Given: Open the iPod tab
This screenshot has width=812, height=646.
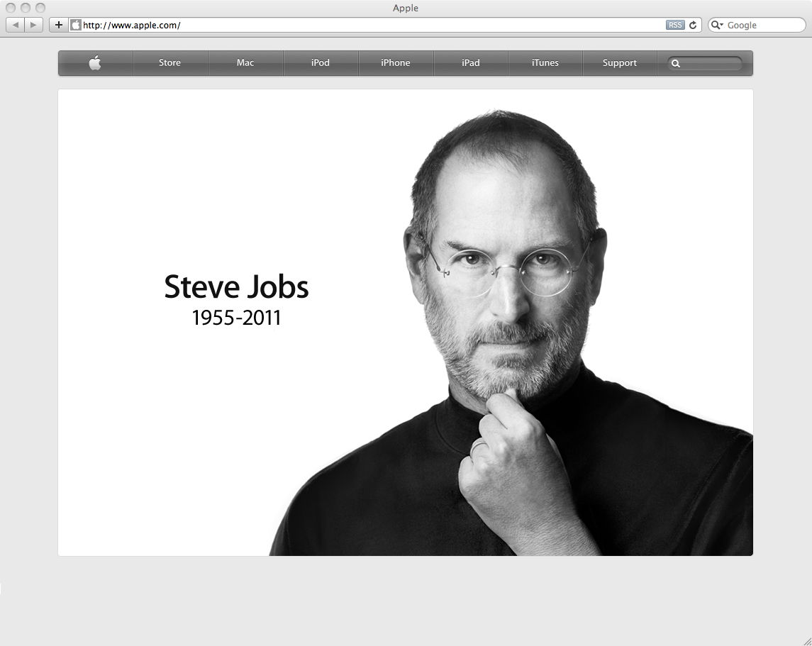Looking at the screenshot, I should [x=320, y=62].
